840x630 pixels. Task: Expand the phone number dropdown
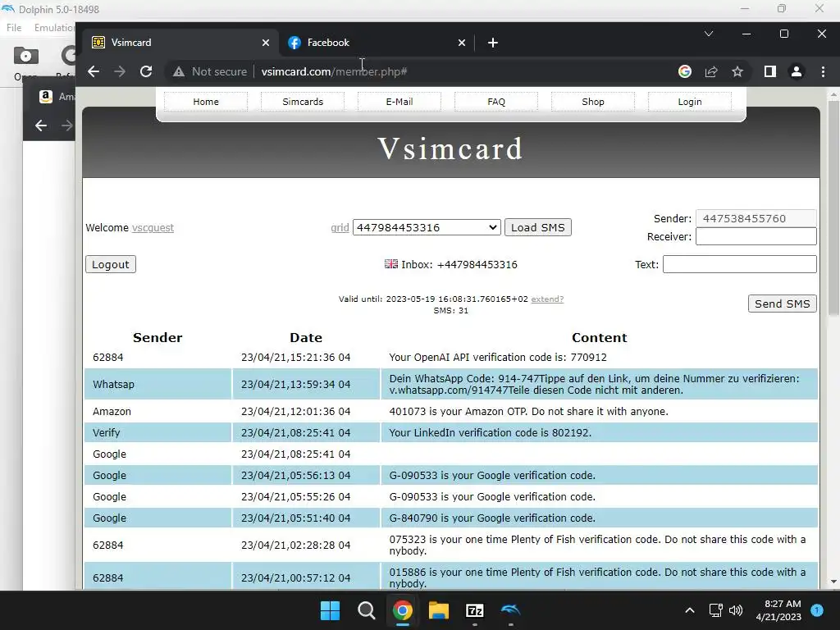[x=427, y=227]
